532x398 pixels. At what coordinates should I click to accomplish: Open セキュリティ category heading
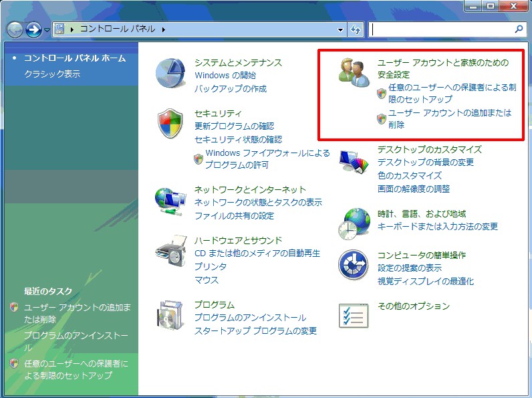pos(218,113)
